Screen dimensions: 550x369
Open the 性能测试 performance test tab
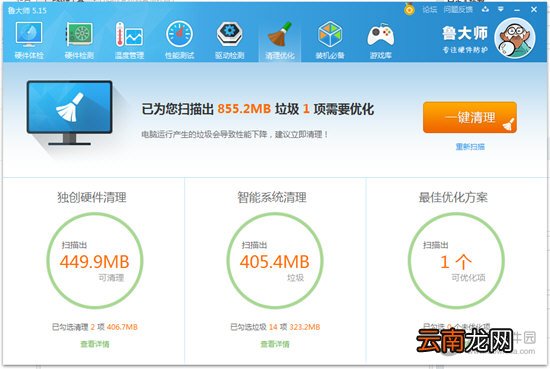point(179,40)
